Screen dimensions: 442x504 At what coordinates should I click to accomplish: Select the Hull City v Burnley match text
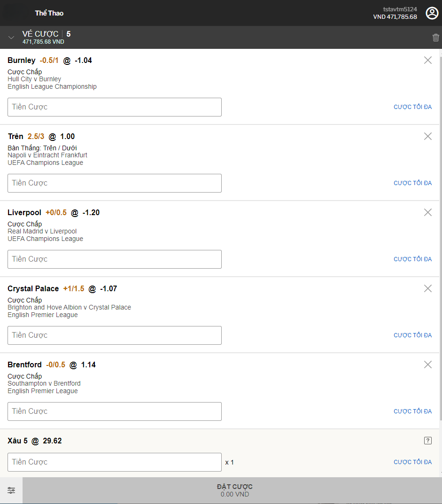pyautogui.click(x=34, y=79)
